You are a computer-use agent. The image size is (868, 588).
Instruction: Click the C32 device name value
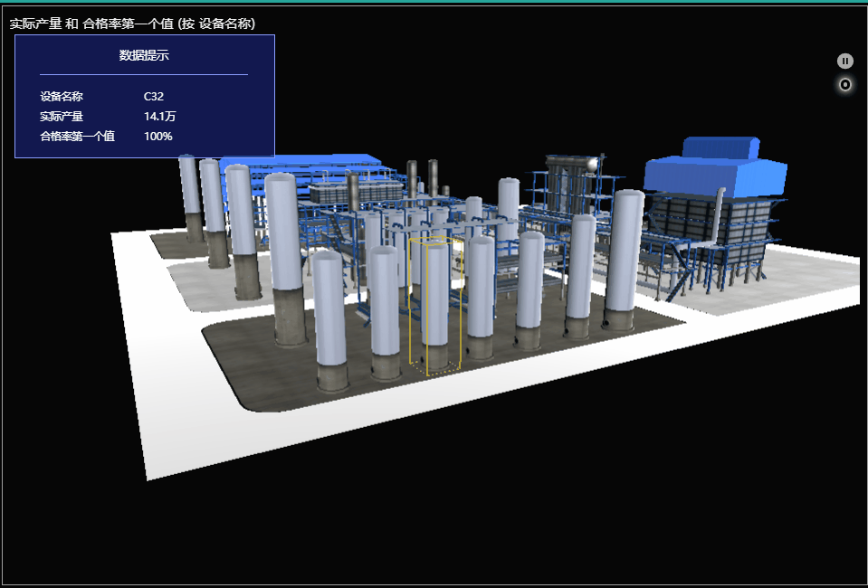point(154,97)
